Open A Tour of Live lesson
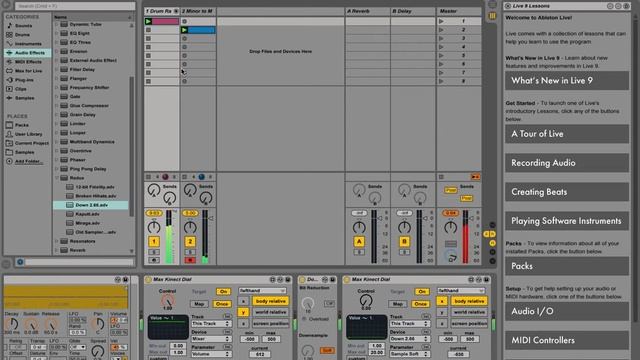This screenshot has width=640, height=360. click(567, 134)
